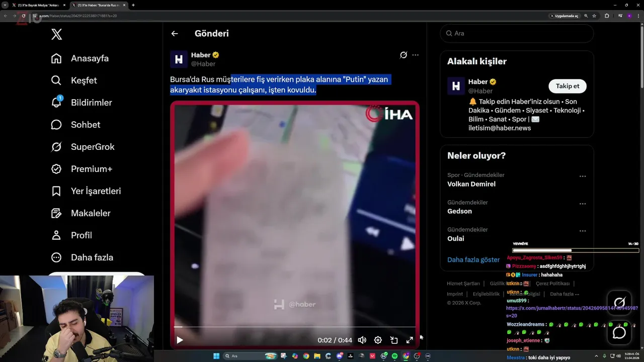Enter fullscreen on the video
Screen dimensions: 644x362
(x=410, y=340)
